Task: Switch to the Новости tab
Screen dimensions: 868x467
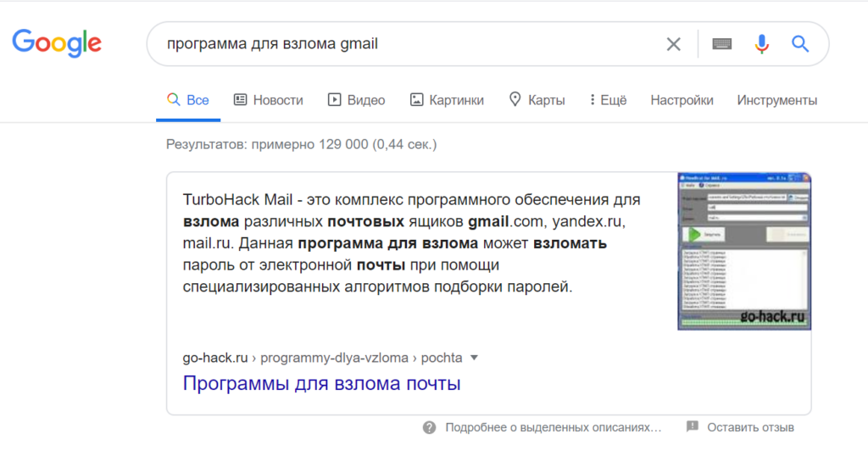Action: click(268, 100)
